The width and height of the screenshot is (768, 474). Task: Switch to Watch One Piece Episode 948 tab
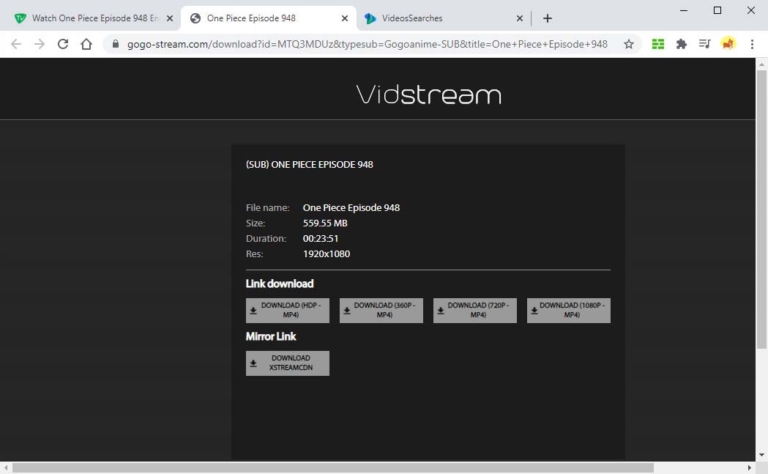coord(88,18)
